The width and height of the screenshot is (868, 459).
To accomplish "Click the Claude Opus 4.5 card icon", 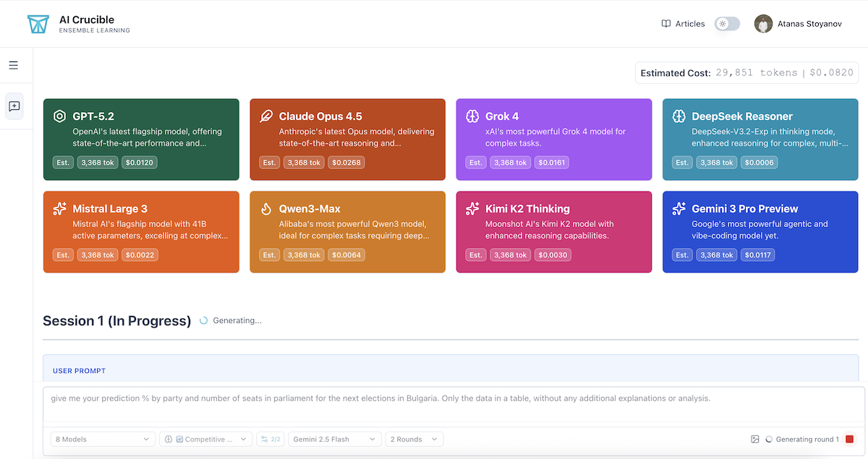I will pyautogui.click(x=266, y=116).
